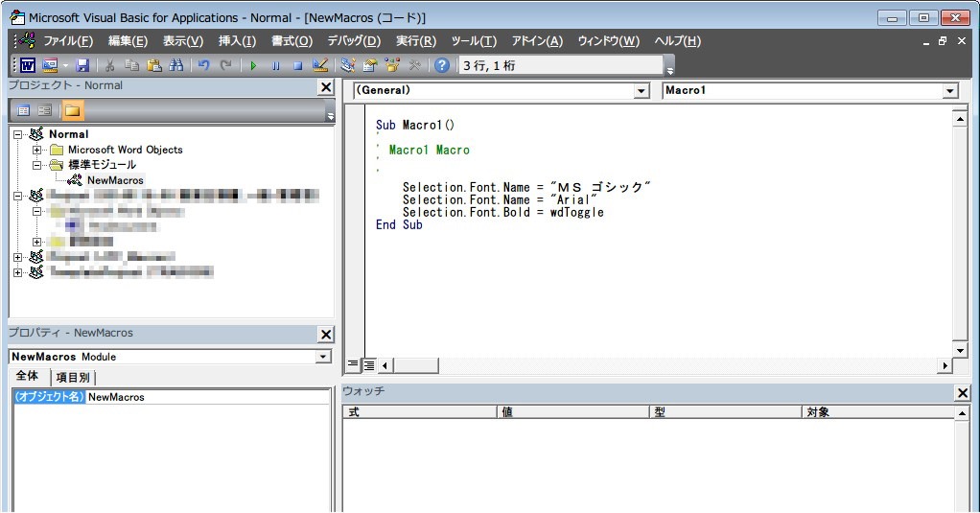Open the NewMacros Module properties dropdown
The image size is (980, 513).
(323, 357)
